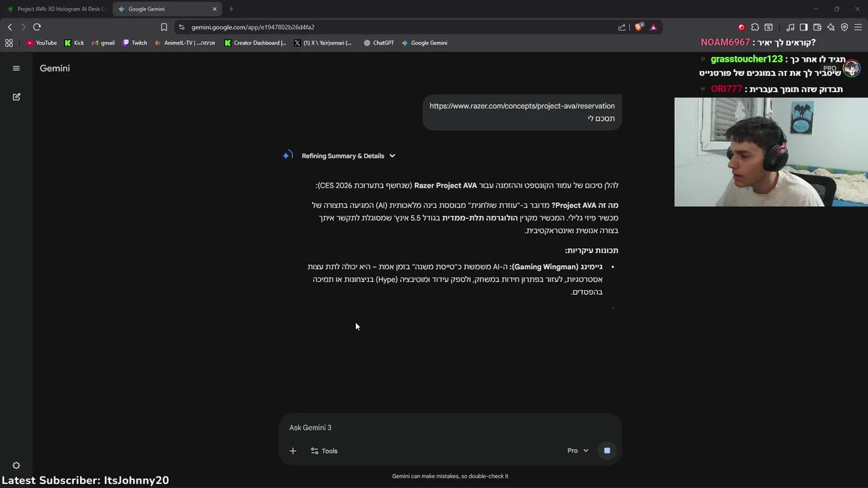Click the Gemini sparkle icon beside thinking status

[x=288, y=155]
